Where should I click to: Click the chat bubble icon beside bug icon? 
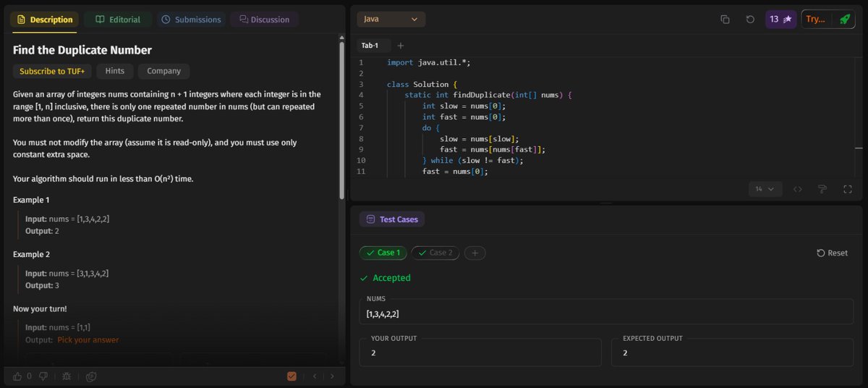91,376
